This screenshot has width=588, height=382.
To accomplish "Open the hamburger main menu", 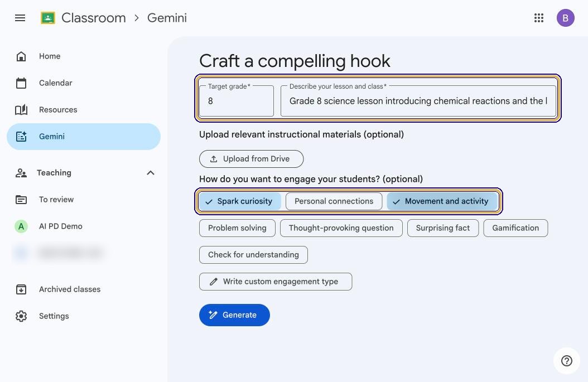I will (20, 18).
